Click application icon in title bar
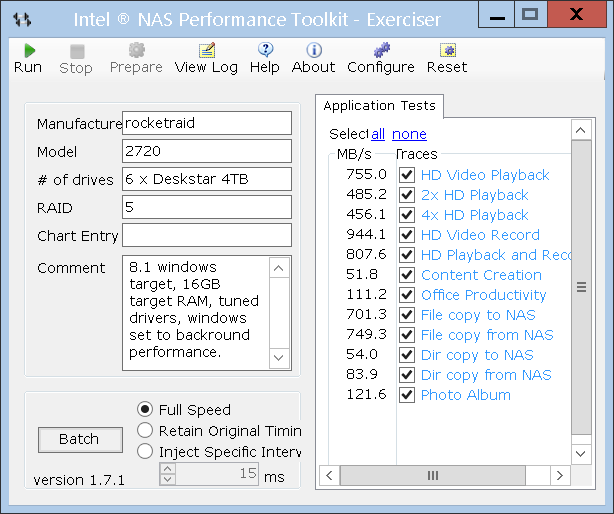 tap(22, 19)
